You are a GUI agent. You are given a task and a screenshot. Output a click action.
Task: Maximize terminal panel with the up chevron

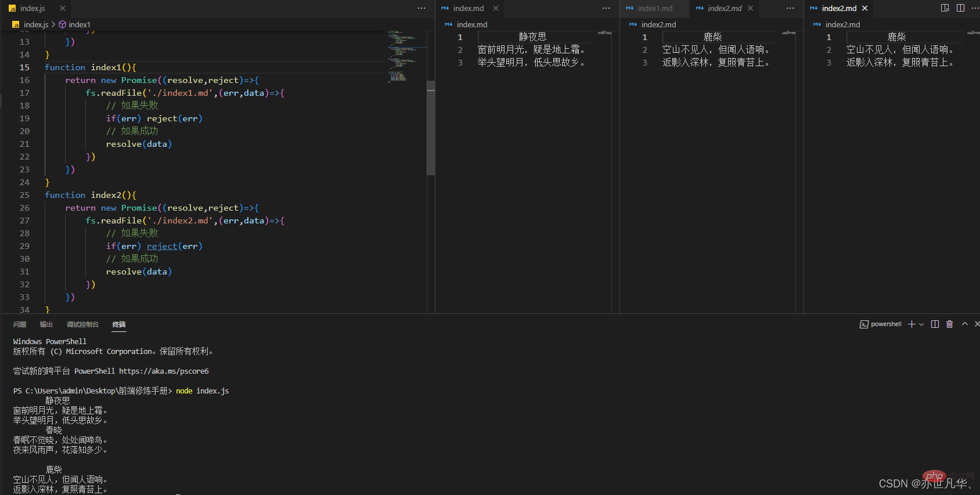(965, 324)
